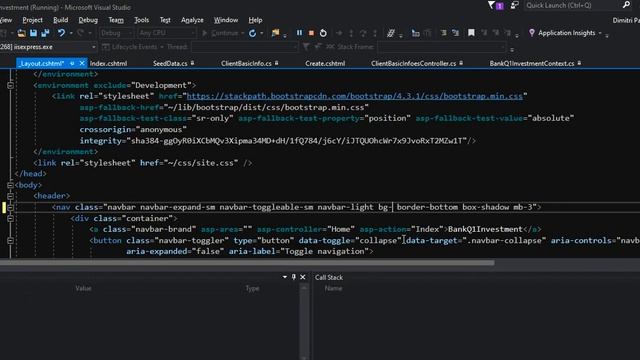Open the window position menu beside the panel pin

(284, 277)
